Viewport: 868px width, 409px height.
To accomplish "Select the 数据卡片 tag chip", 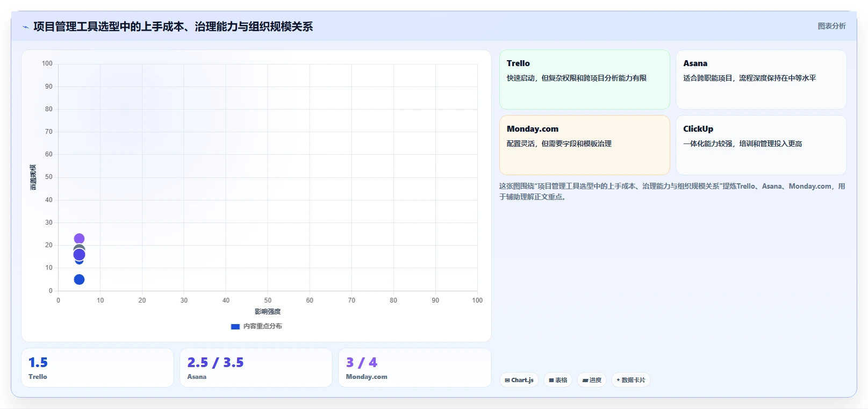I will click(631, 380).
